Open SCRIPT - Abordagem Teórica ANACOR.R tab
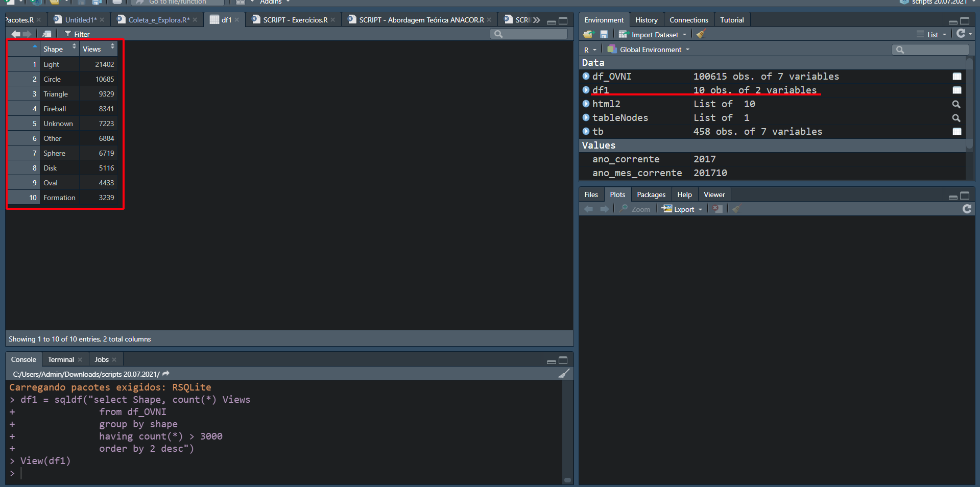This screenshot has width=980, height=487. click(x=421, y=20)
